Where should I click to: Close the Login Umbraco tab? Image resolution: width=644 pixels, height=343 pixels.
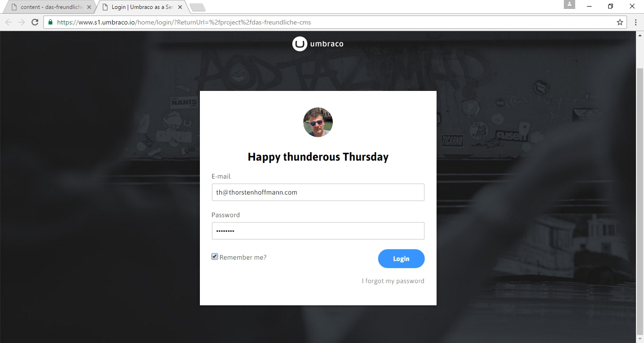click(x=180, y=7)
